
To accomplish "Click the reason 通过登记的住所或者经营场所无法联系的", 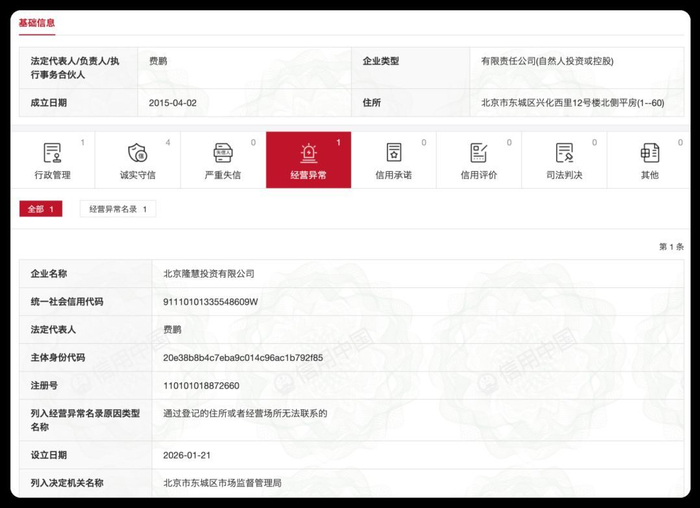I will tap(245, 413).
